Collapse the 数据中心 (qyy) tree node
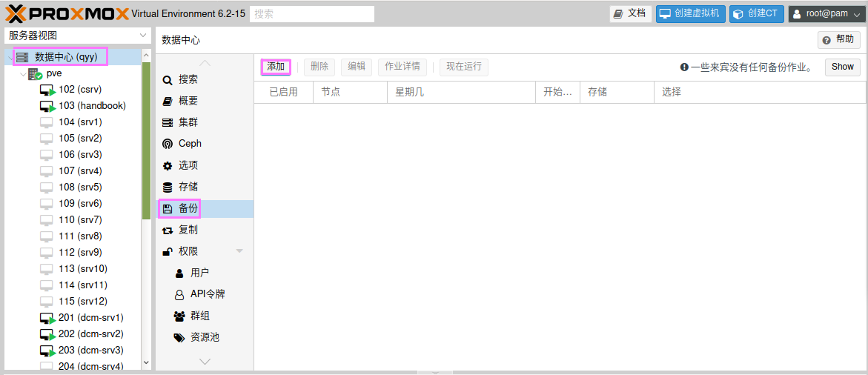The width and height of the screenshot is (868, 375). point(10,58)
